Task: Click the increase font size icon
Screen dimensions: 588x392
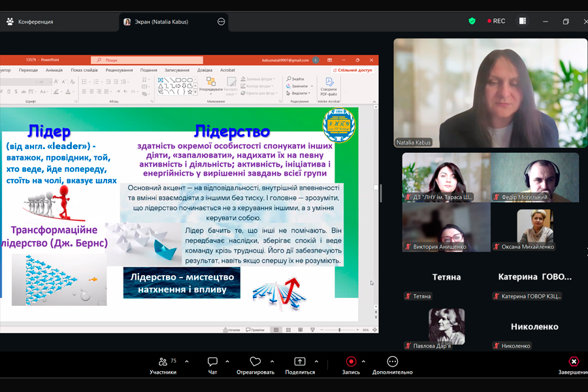Action: click(56, 82)
